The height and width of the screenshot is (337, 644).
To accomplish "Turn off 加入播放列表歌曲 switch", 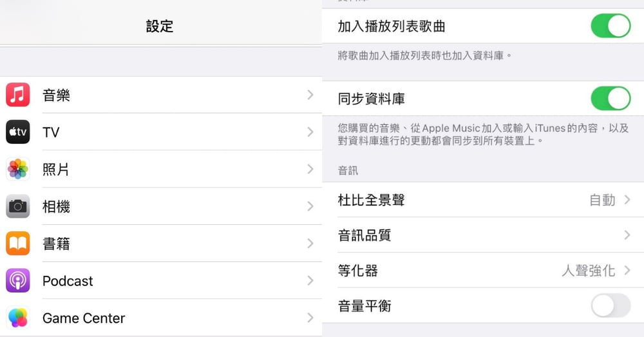I will [611, 26].
